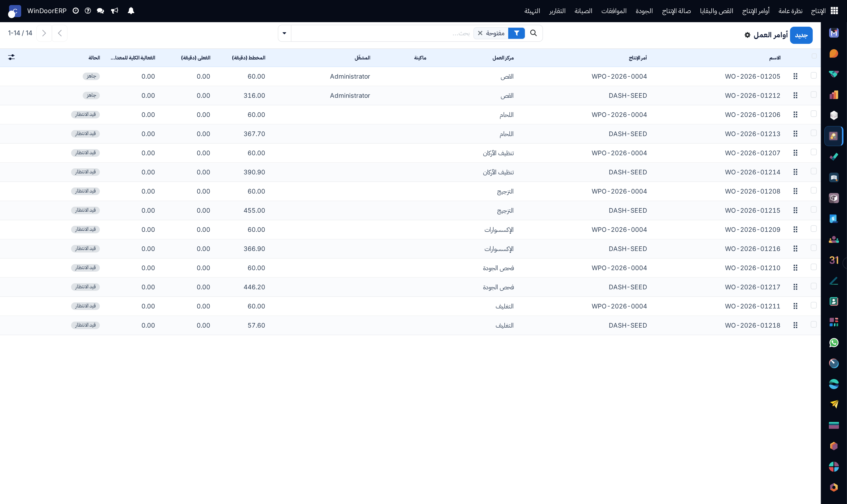Image resolution: width=847 pixels, height=504 pixels.
Task: Select checkbox for WO-2026-01207
Action: pyautogui.click(x=813, y=152)
